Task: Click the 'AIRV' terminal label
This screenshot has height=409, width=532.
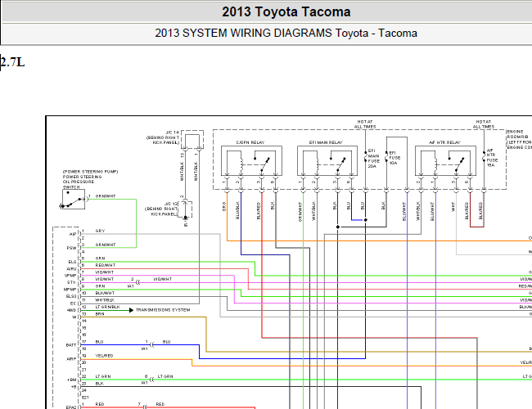Action: pyautogui.click(x=71, y=269)
